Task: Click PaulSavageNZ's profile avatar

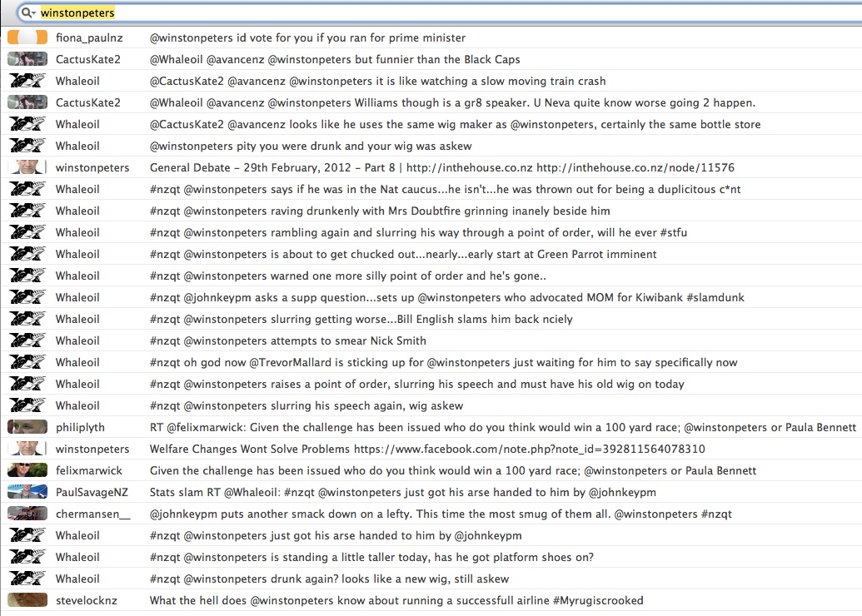Action: pyautogui.click(x=27, y=492)
